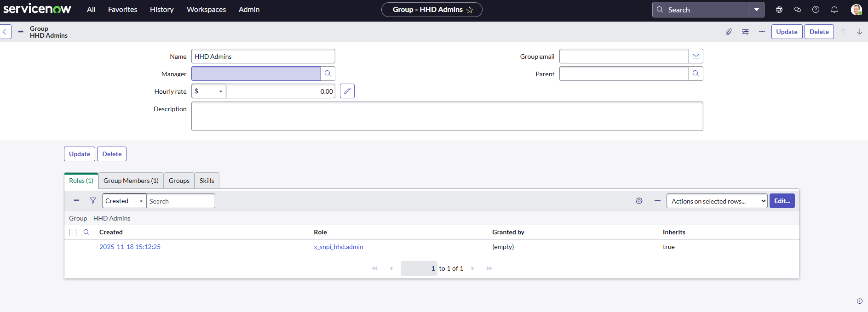This screenshot has width=868, height=312.
Task: Click the Group email envelope icon
Action: (696, 56)
